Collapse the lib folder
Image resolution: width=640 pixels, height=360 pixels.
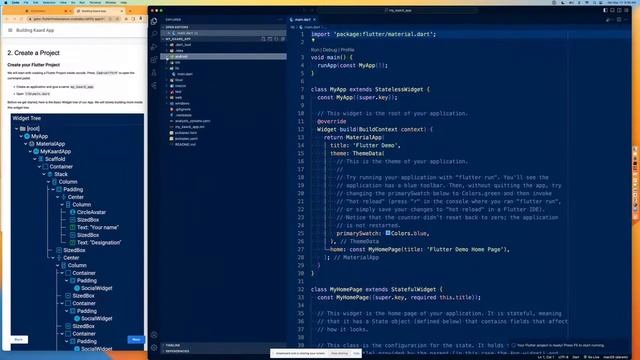tap(223, 68)
